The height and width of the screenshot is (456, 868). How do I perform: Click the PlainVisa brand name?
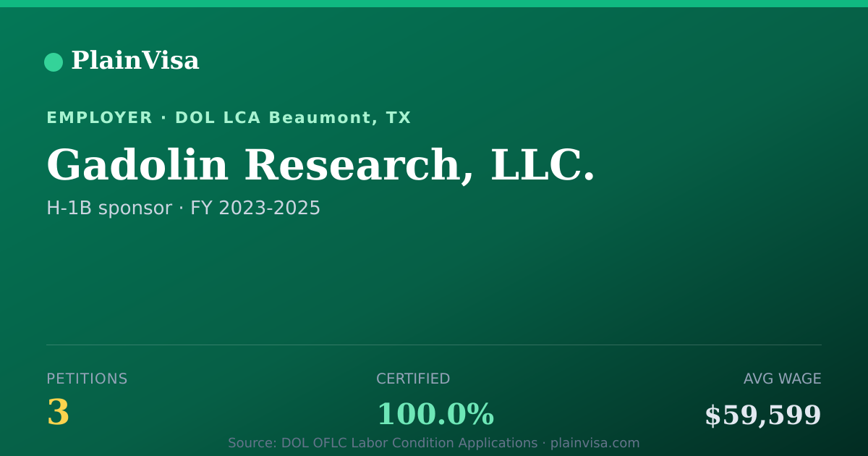point(135,61)
